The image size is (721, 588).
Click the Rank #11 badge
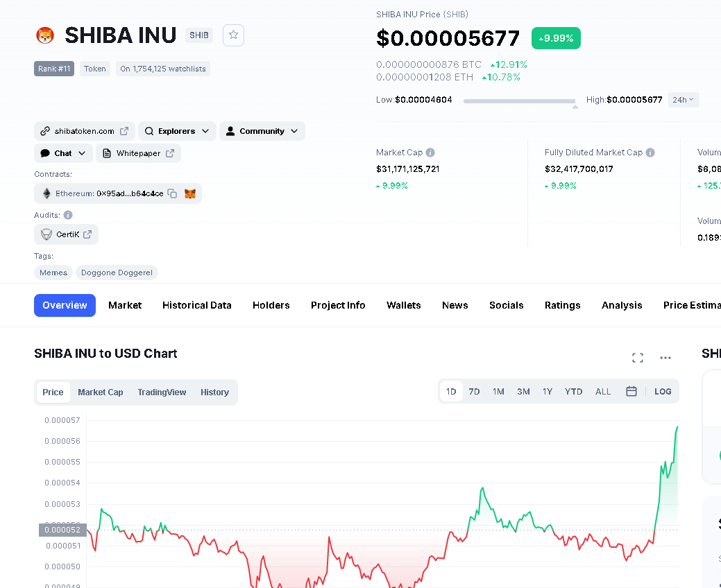[54, 69]
